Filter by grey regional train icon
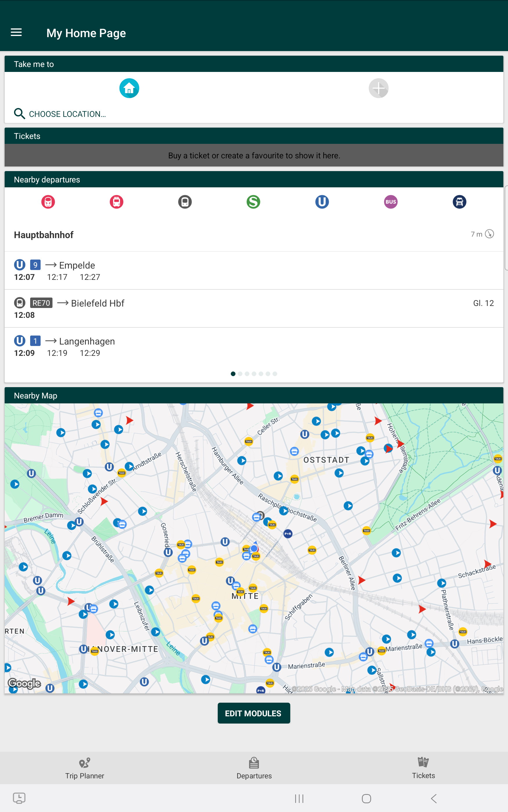Image resolution: width=508 pixels, height=812 pixels. click(x=185, y=202)
